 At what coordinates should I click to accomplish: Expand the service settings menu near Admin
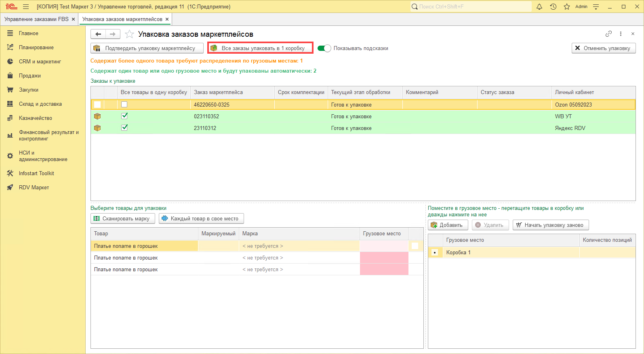596,6
